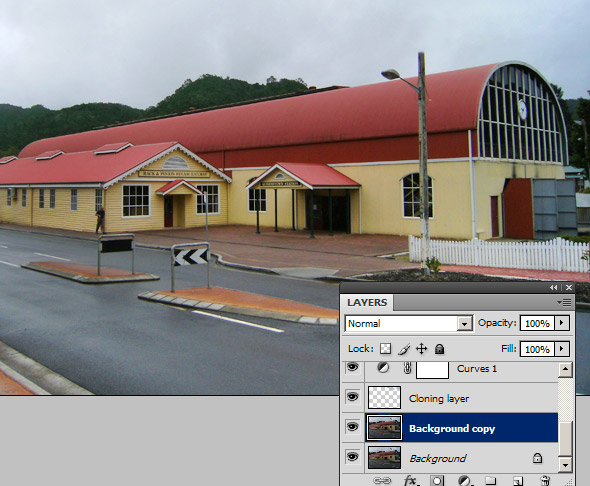This screenshot has height=486, width=590.
Task: Click the link layers chain icon
Action: pyautogui.click(x=382, y=481)
